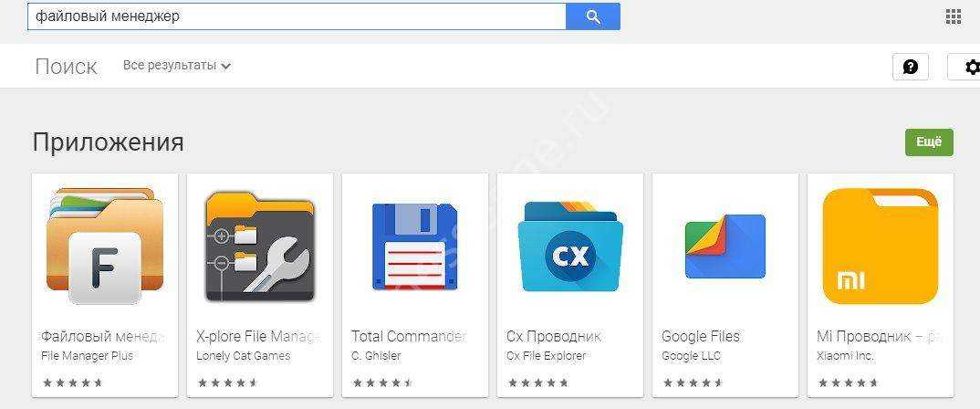This screenshot has height=409, width=980.
Task: Open the Lonely Cat Games developer link
Action: [x=243, y=356]
